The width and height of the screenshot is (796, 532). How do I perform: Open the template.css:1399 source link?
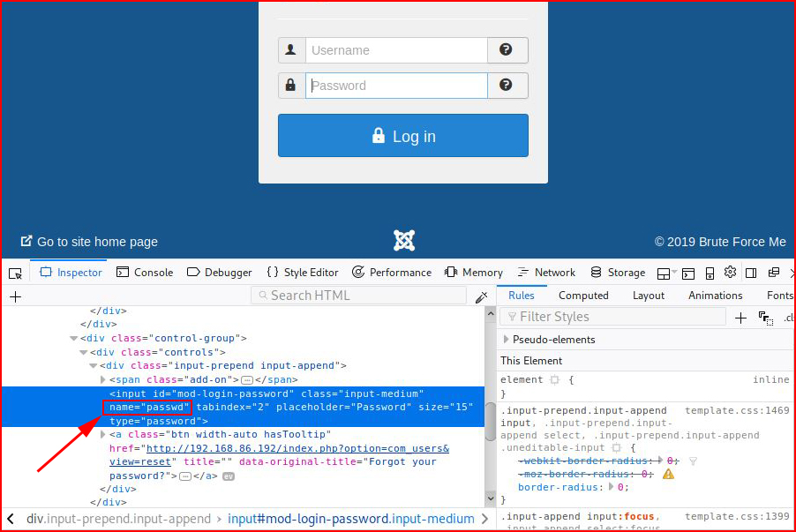(737, 516)
